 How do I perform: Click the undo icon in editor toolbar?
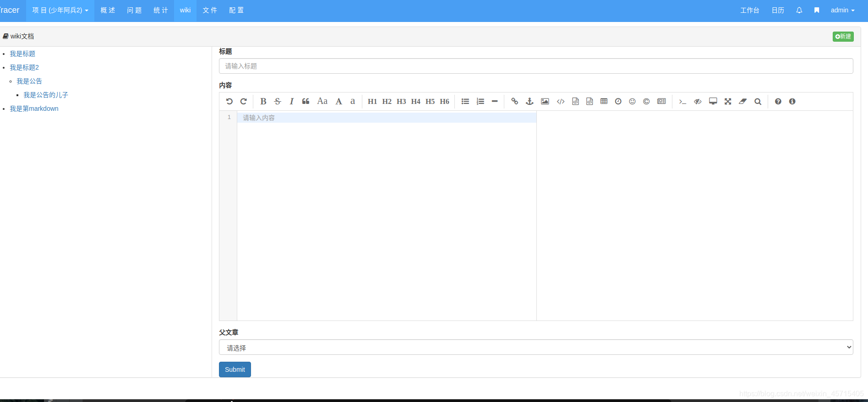[229, 102]
